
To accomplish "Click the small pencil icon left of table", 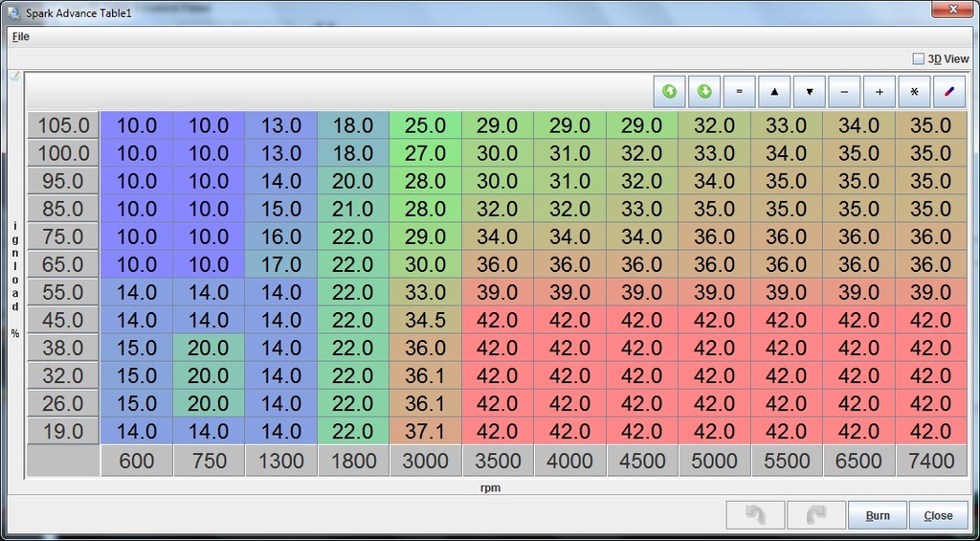I will point(14,76).
